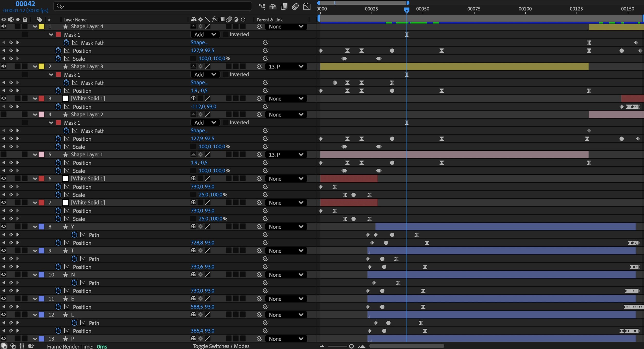Click the Position stopwatch on White Solid 1

58,106
